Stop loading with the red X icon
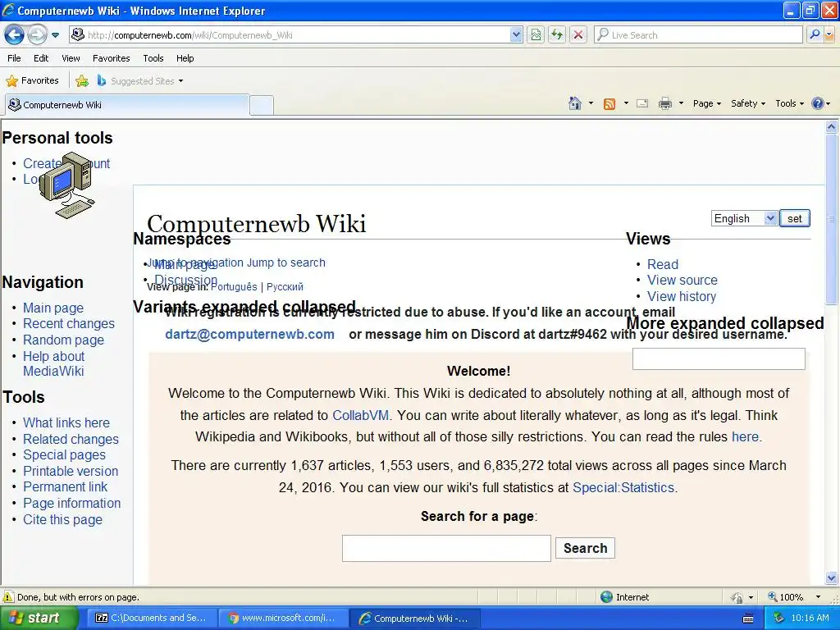This screenshot has width=840, height=630. pyautogui.click(x=578, y=35)
